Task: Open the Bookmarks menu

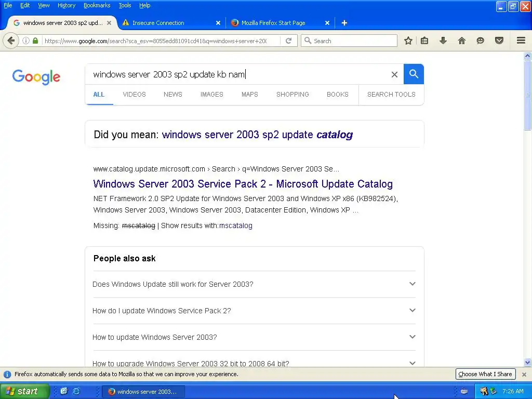Action: (x=97, y=5)
